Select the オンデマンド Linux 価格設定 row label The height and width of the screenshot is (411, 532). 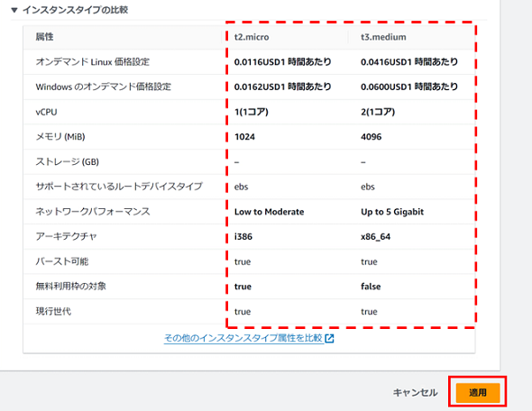click(x=93, y=61)
